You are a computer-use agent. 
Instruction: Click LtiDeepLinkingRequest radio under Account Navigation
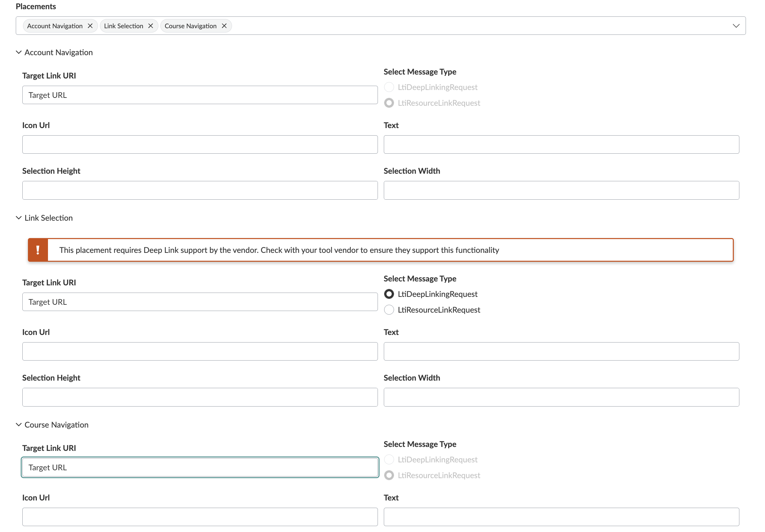point(389,87)
